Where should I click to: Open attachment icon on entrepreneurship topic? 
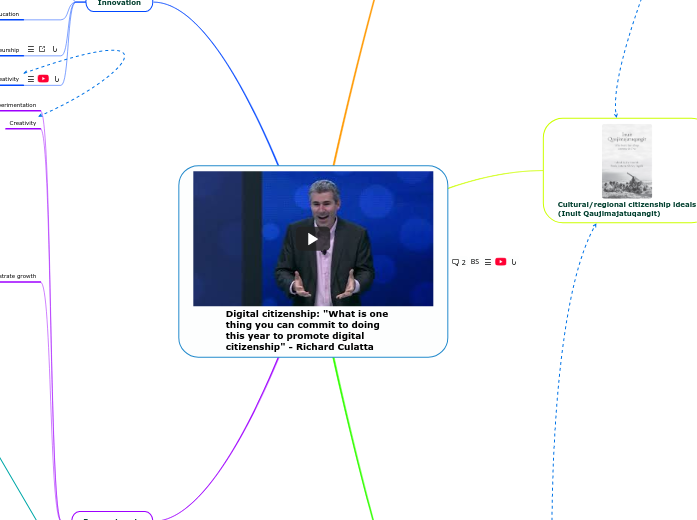coord(55,49)
